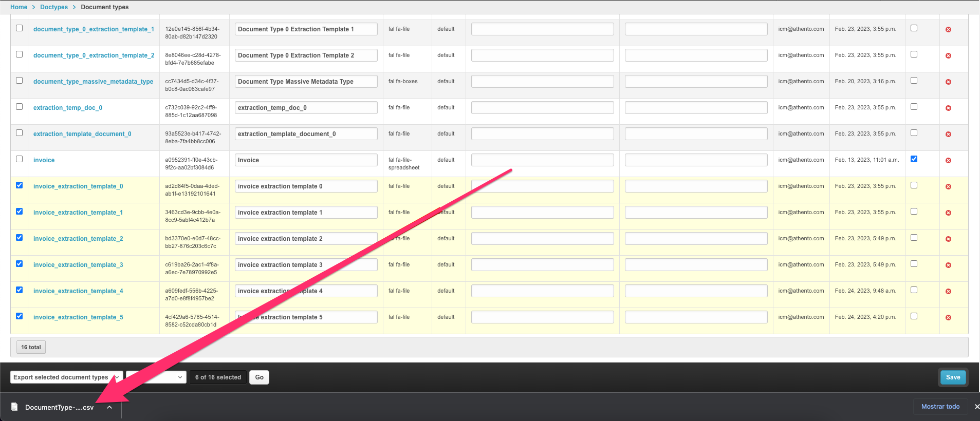Select the extraction_template_document_0 row checkbox
The width and height of the screenshot is (980, 421).
[x=20, y=133]
